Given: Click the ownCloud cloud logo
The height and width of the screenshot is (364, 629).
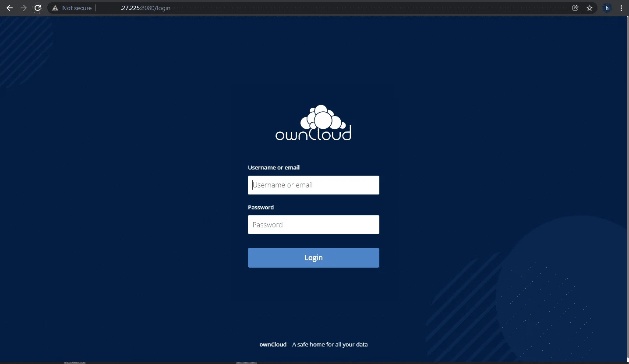Looking at the screenshot, I should tap(313, 123).
